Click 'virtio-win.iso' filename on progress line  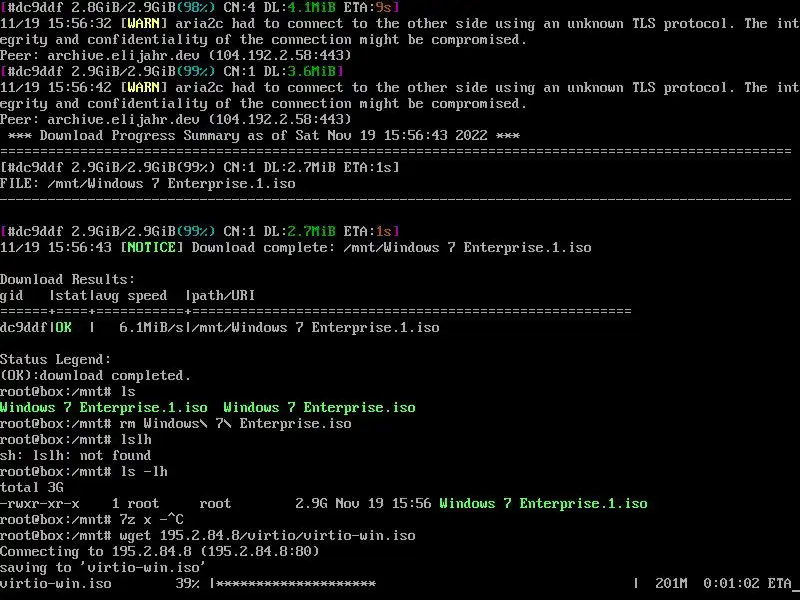pyautogui.click(x=56, y=584)
